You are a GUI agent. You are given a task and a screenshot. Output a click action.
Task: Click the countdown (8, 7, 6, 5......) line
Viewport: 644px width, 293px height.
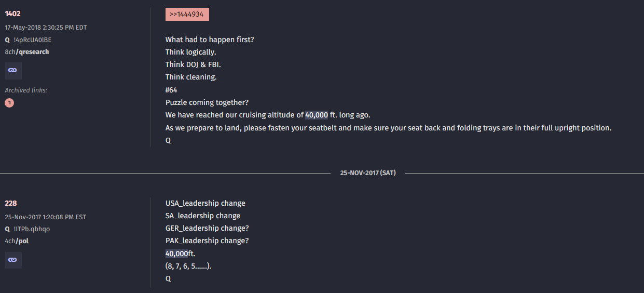(189, 266)
